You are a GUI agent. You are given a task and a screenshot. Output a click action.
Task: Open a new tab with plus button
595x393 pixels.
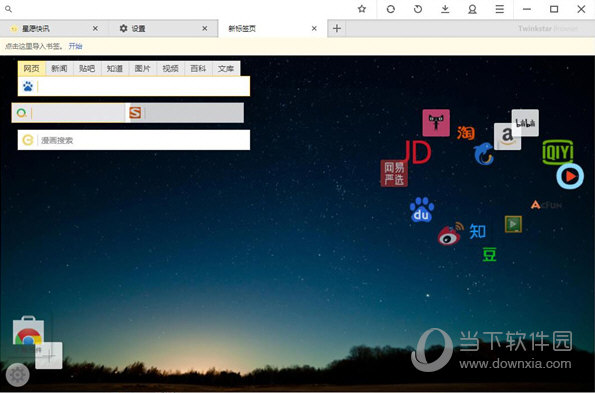tap(337, 28)
